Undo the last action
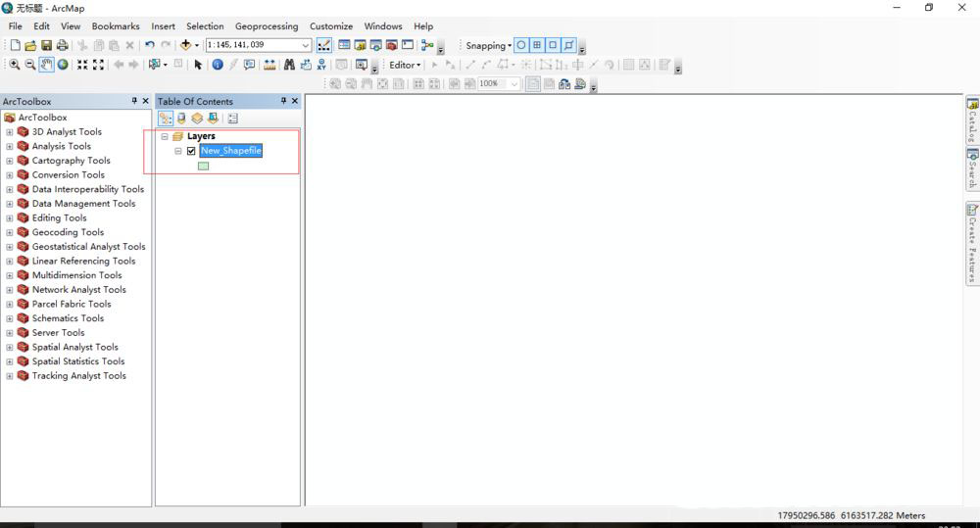This screenshot has width=980, height=528. (x=149, y=45)
